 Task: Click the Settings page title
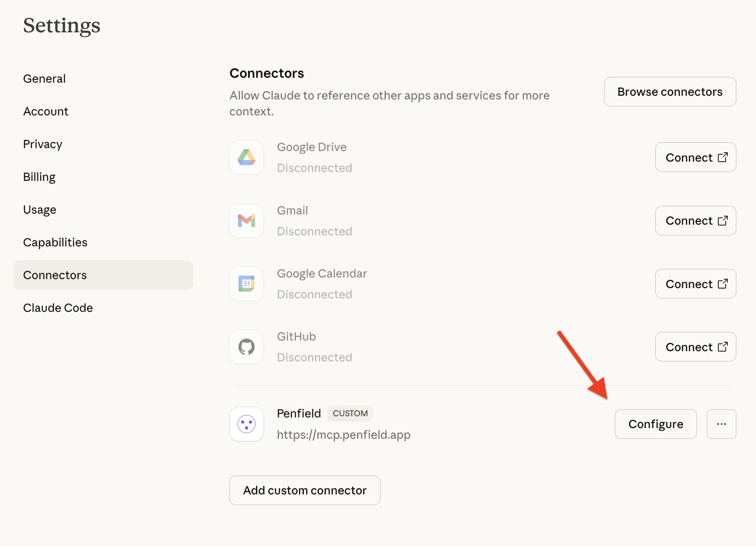[x=62, y=25]
